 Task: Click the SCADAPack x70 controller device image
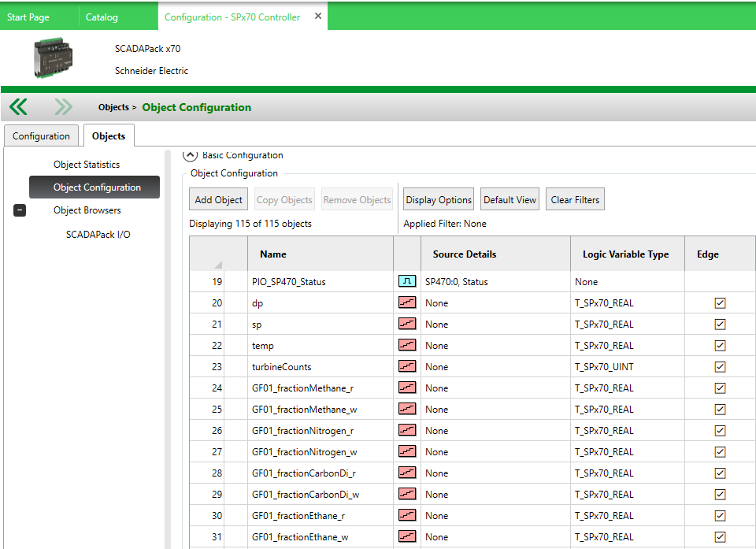coord(56,58)
